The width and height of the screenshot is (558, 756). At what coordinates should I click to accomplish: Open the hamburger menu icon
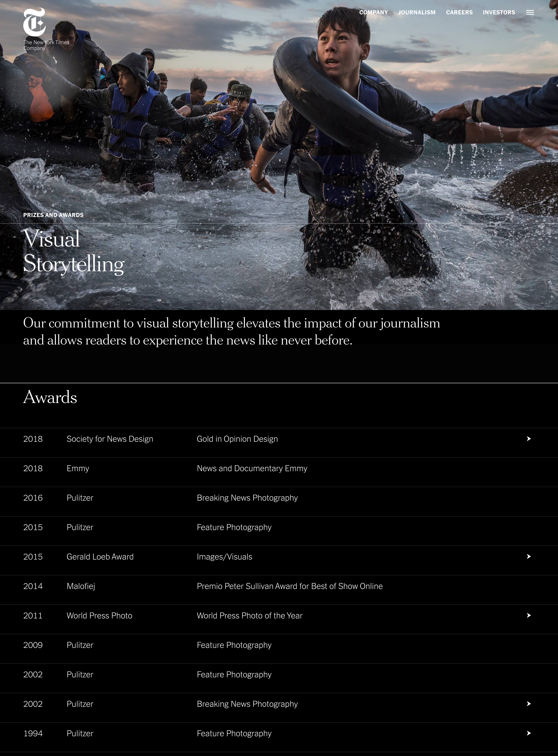[x=530, y=13]
